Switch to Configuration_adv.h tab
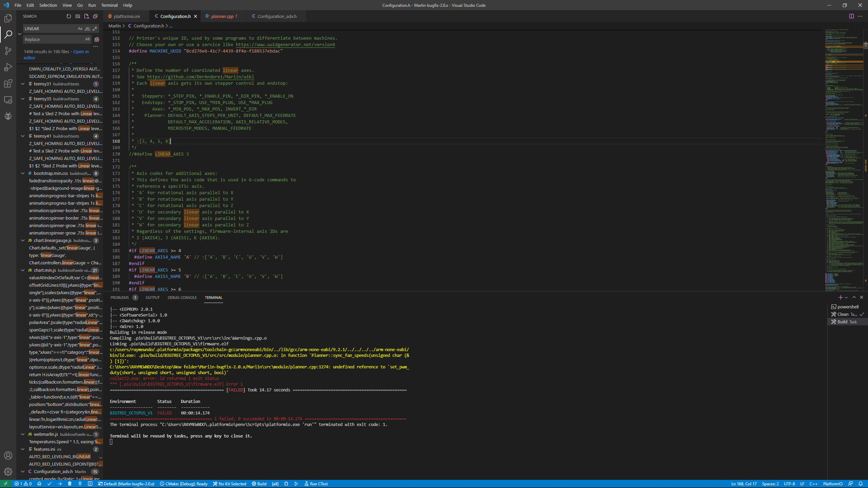 [277, 16]
